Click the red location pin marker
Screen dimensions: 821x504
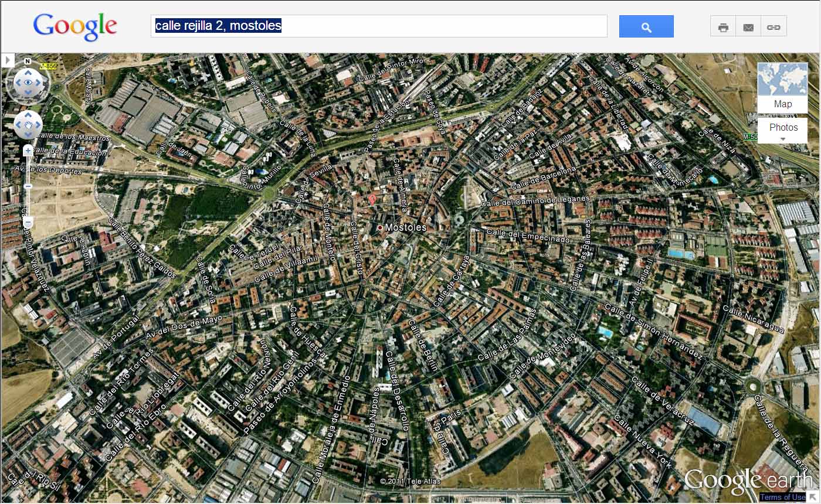[x=372, y=199]
